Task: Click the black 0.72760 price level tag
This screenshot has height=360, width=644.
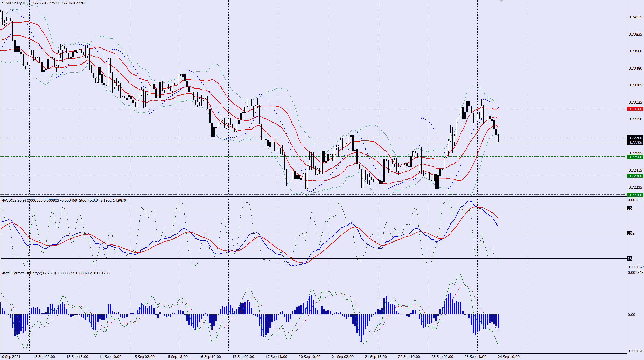Action: point(635,138)
